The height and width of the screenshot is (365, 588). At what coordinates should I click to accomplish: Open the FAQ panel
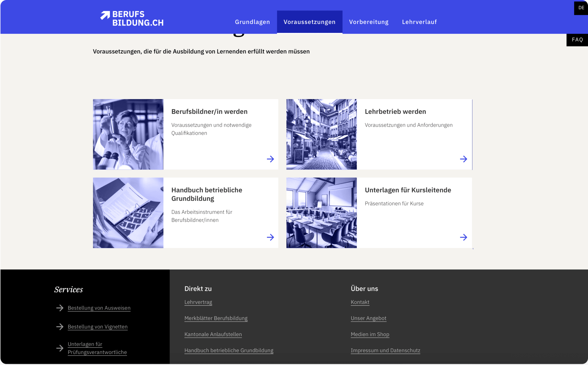coord(577,39)
